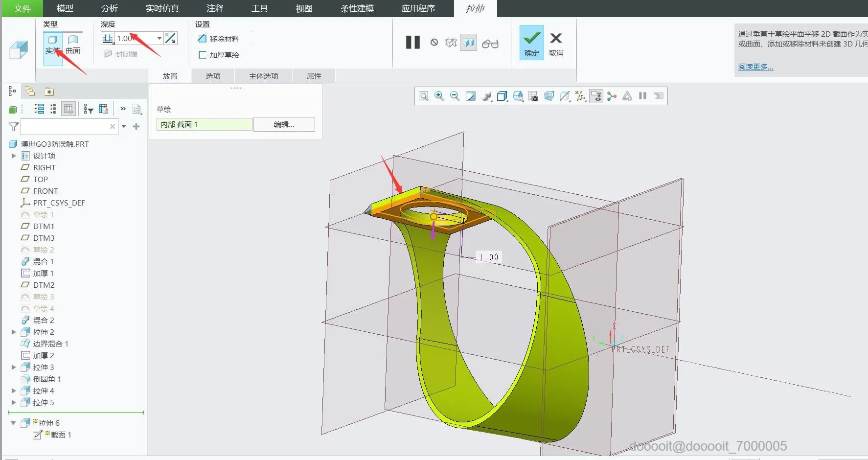The image size is (868, 460).
Task: Open the depth value dropdown arrow
Action: point(159,38)
